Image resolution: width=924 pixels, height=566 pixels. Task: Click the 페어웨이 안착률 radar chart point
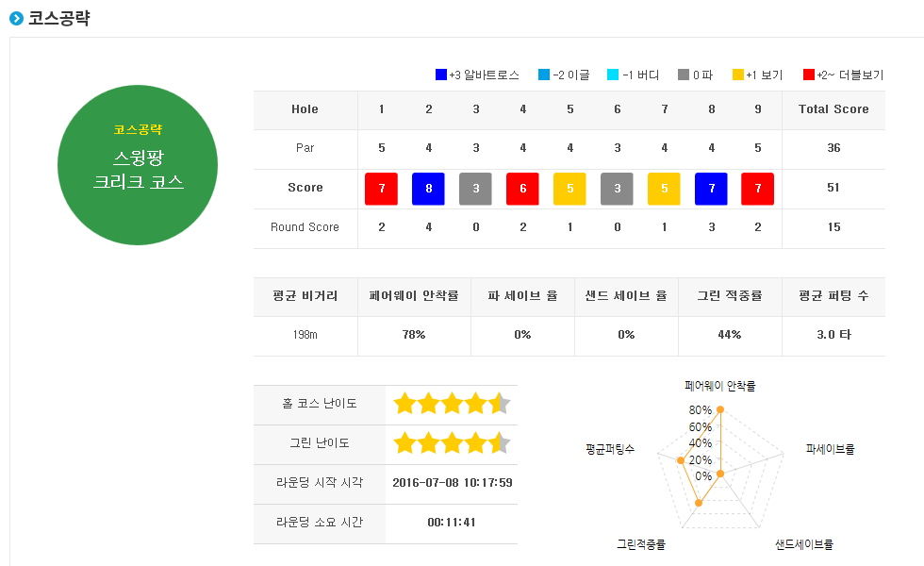click(720, 409)
